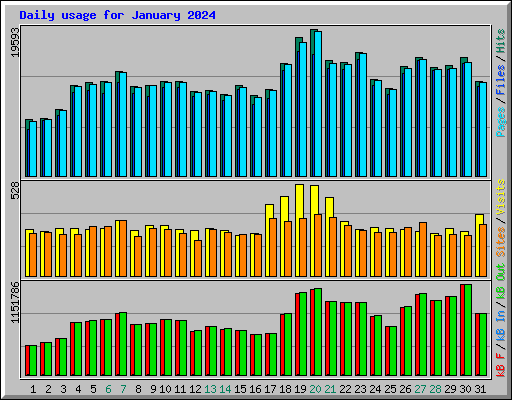This screenshot has height=400, width=512.
Task: Click day 4 on the x-axis
Action: pos(78,389)
